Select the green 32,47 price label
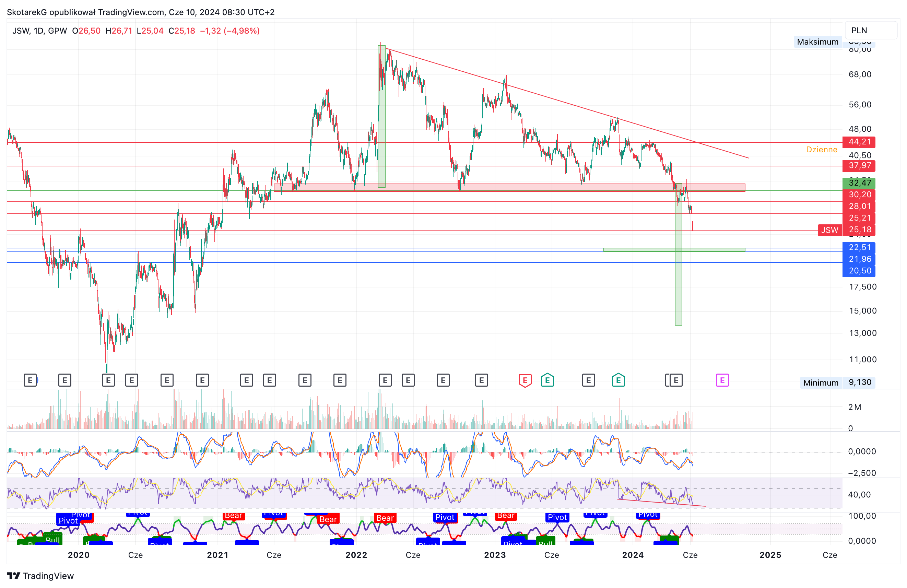 click(x=859, y=183)
